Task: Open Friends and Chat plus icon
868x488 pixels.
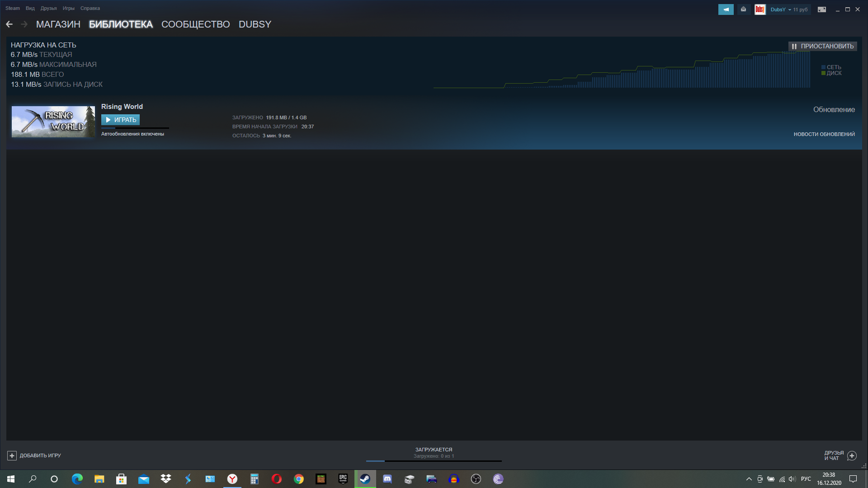Action: (x=852, y=455)
